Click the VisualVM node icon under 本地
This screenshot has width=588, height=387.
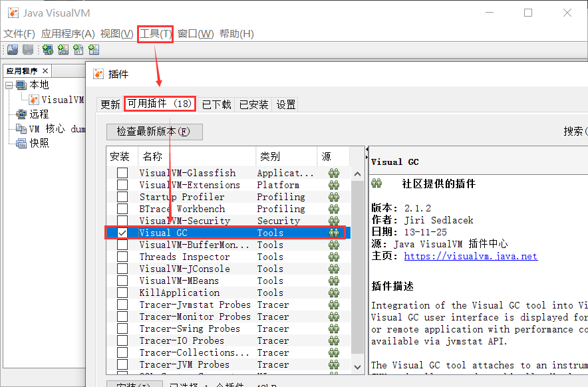click(x=34, y=100)
